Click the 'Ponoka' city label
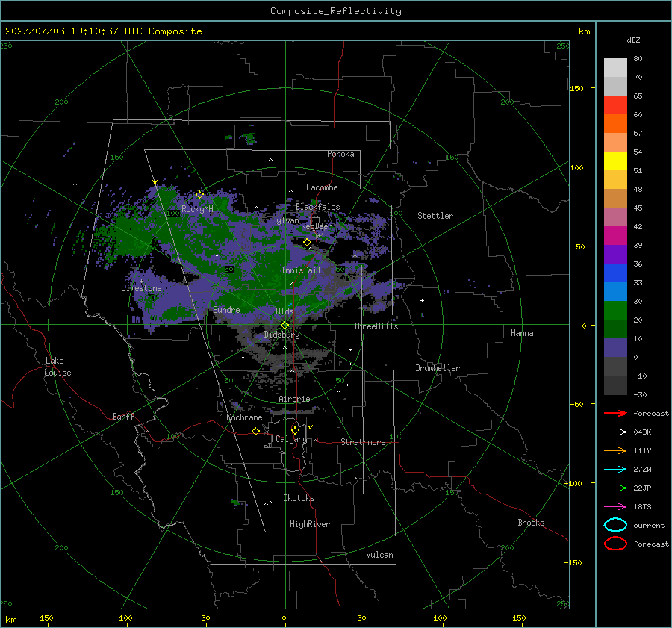Image resolution: width=672 pixels, height=628 pixels. [x=340, y=154]
